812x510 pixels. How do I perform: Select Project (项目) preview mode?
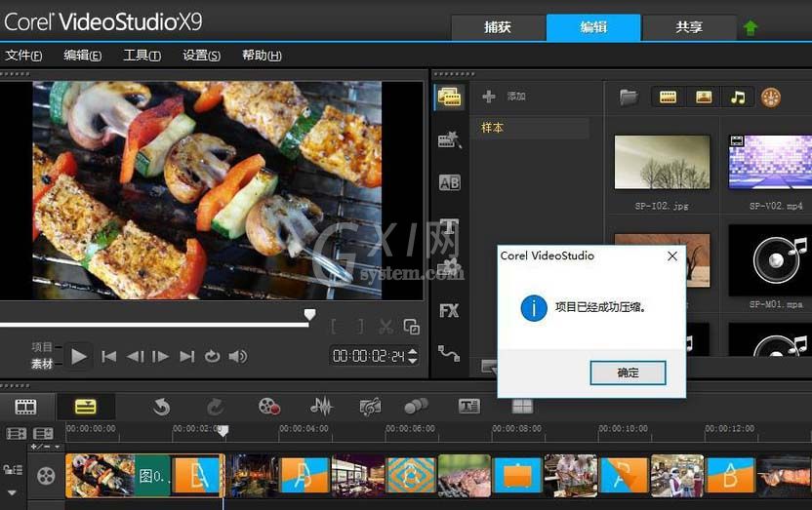pos(42,347)
